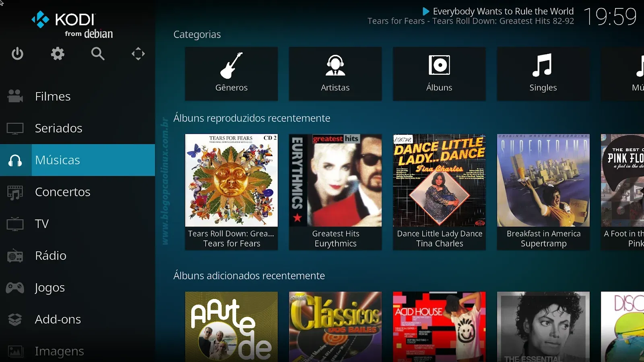Click Álbuns adicionados recentemente heading

pos(249,276)
